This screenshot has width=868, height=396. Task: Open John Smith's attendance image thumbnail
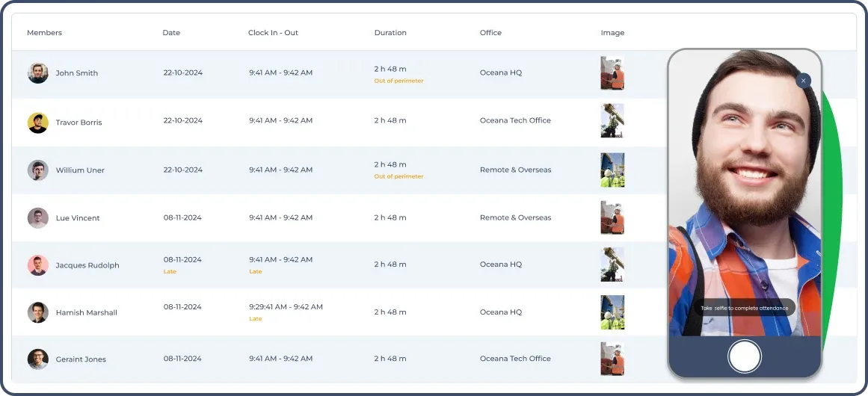pyautogui.click(x=612, y=73)
